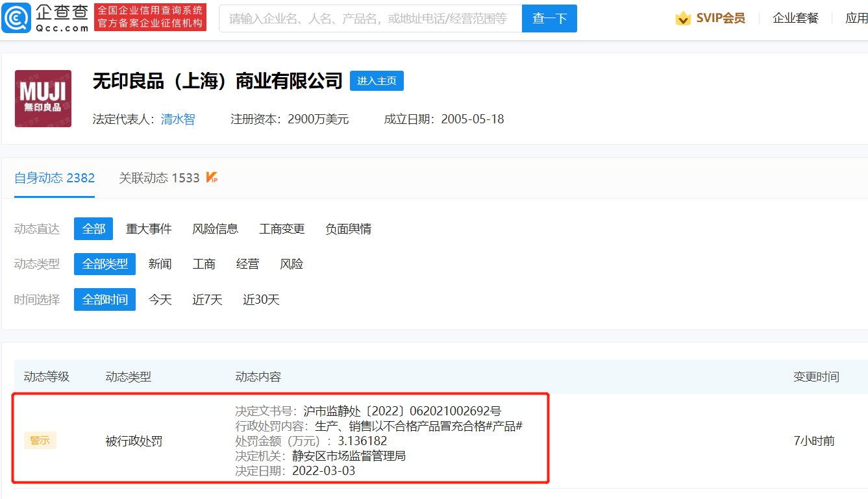Select 负面舆情 filter option
The image size is (868, 499).
tap(348, 229)
